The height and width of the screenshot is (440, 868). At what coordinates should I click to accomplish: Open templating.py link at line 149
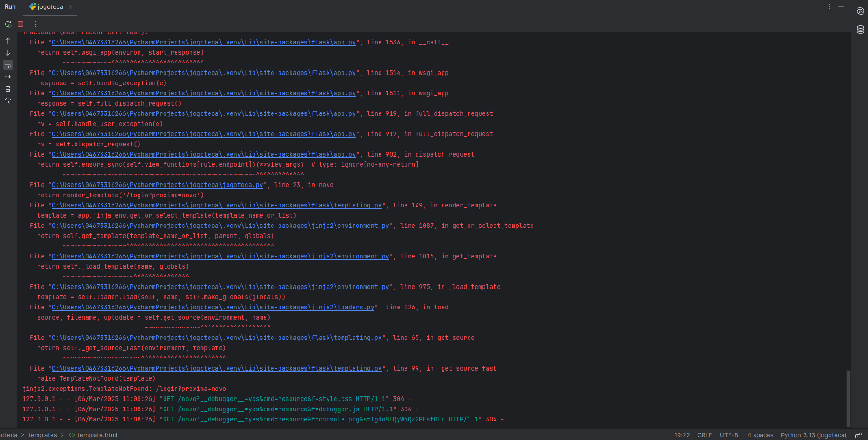click(217, 206)
